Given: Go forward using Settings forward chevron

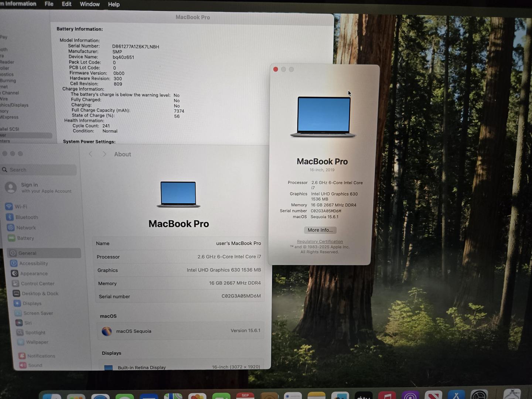Looking at the screenshot, I should (105, 154).
